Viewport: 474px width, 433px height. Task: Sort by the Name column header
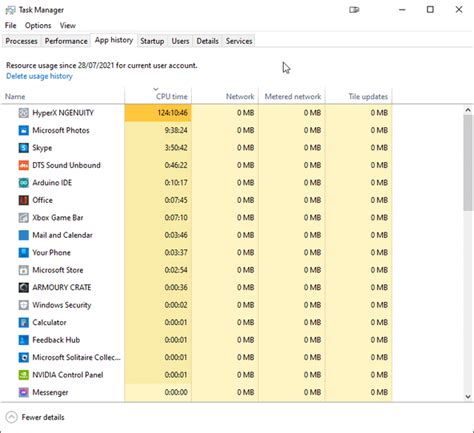coord(62,96)
